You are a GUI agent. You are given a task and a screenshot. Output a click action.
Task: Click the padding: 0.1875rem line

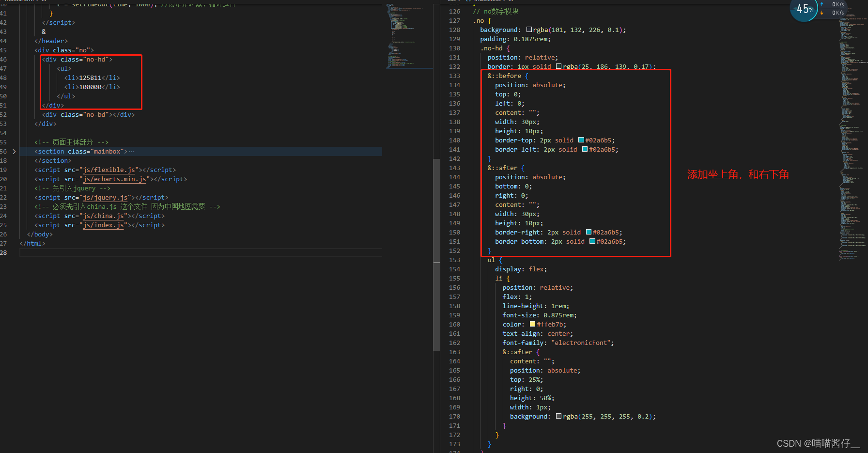[515, 39]
